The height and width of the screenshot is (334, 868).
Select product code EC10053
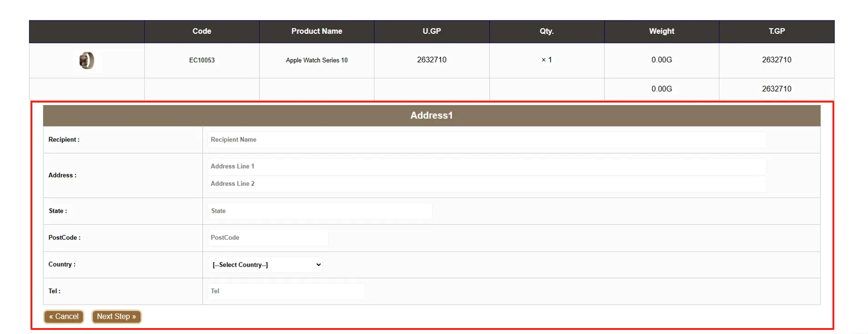coord(202,60)
